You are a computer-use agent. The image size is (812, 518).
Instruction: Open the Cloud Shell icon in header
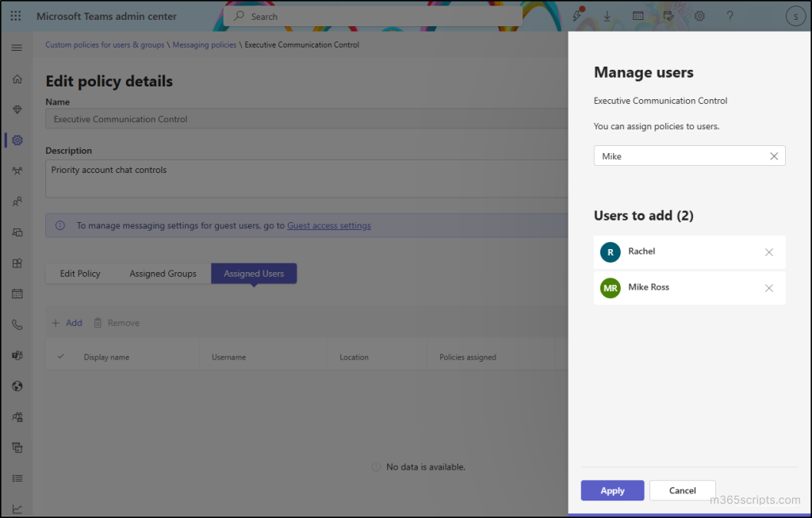[638, 16]
